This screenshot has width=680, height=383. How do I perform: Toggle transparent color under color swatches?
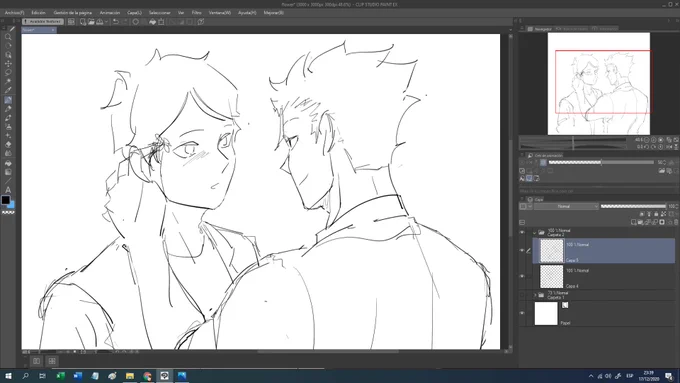click(x=8, y=213)
